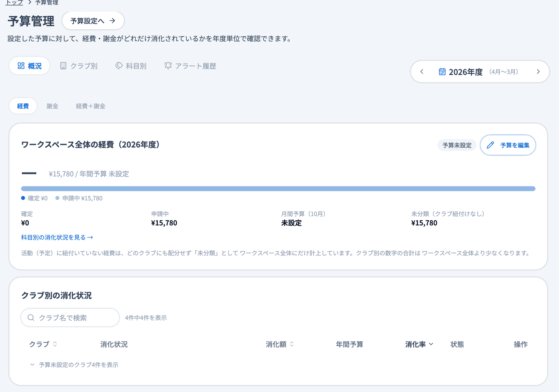Sort by クラブ column sort arrows

pos(55,344)
